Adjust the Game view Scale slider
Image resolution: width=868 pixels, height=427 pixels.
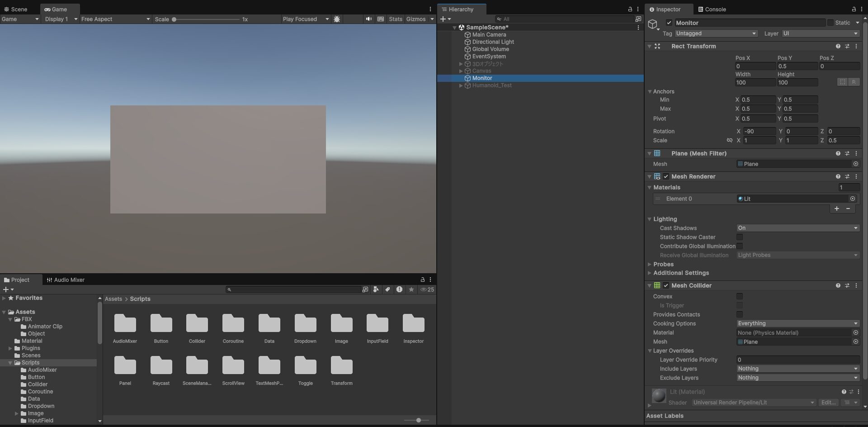coord(175,19)
